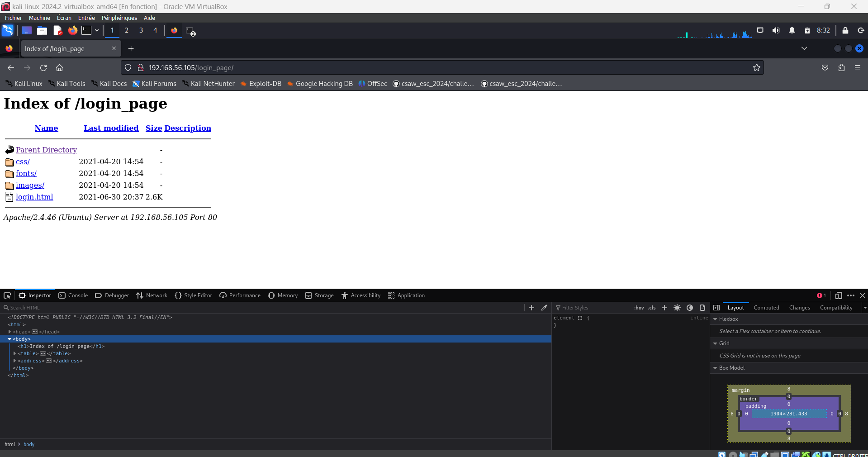Toggle the :hov pseudo-class panel
This screenshot has width=868, height=457.
click(x=639, y=308)
